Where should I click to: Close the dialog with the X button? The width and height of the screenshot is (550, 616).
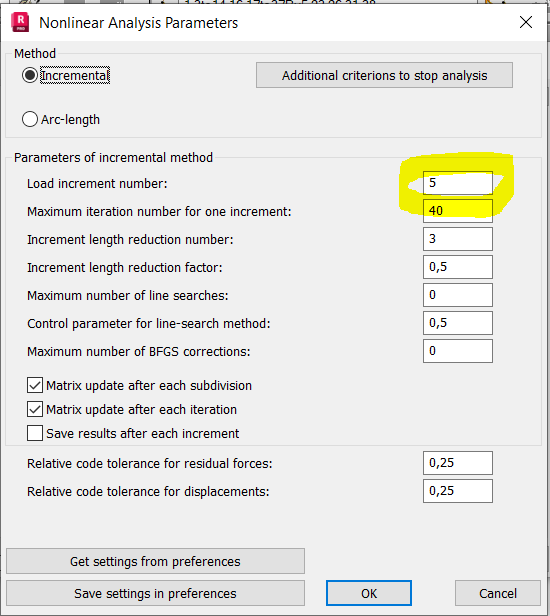[x=526, y=22]
